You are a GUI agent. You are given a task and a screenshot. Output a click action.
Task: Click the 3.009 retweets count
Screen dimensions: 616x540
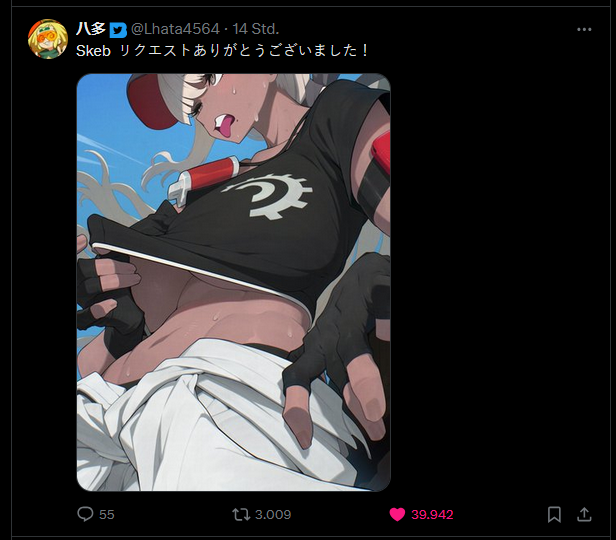click(x=273, y=514)
